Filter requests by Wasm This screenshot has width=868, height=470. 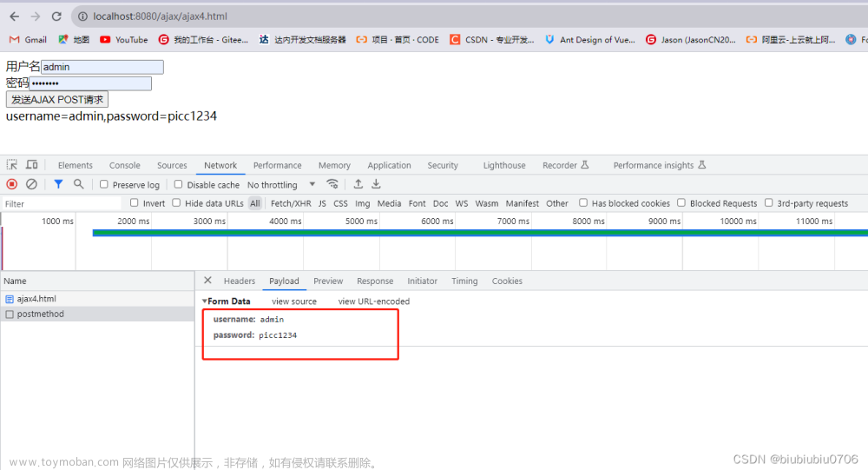point(487,203)
